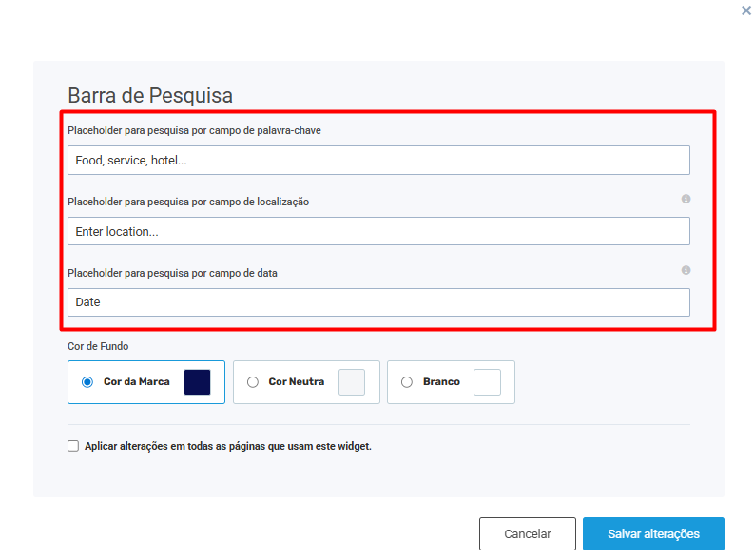The height and width of the screenshot is (560, 754).
Task: Click the dark navy brand color swatch
Action: point(197,382)
